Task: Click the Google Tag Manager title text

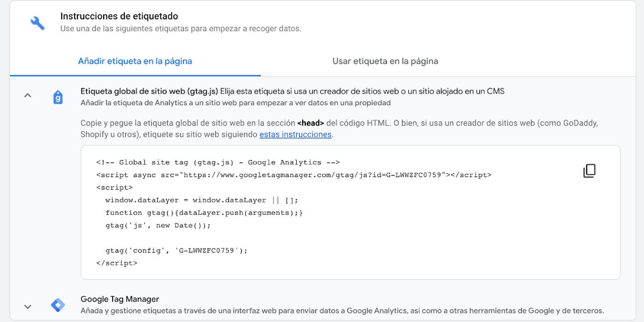Action: tap(120, 299)
